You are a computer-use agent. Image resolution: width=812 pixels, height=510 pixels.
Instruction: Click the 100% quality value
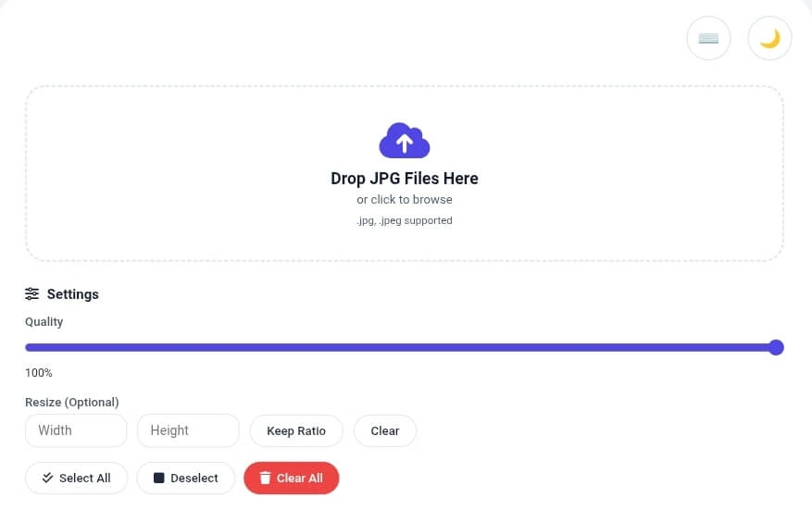tap(39, 373)
